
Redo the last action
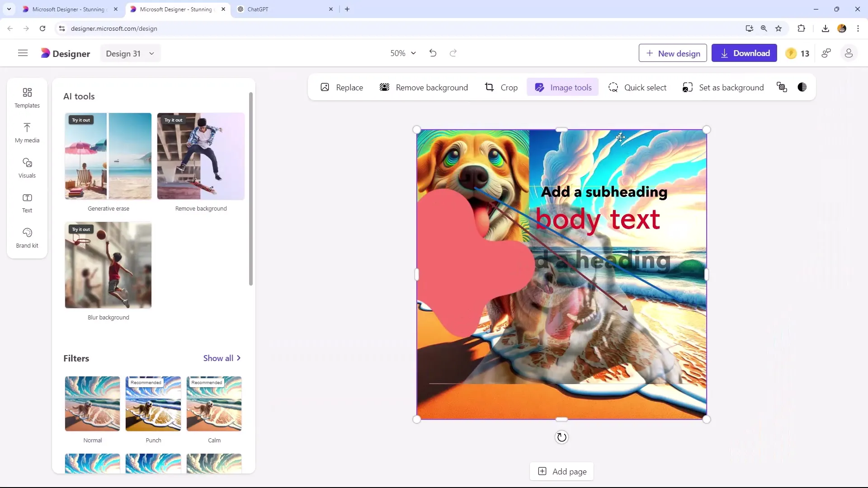pyautogui.click(x=453, y=53)
